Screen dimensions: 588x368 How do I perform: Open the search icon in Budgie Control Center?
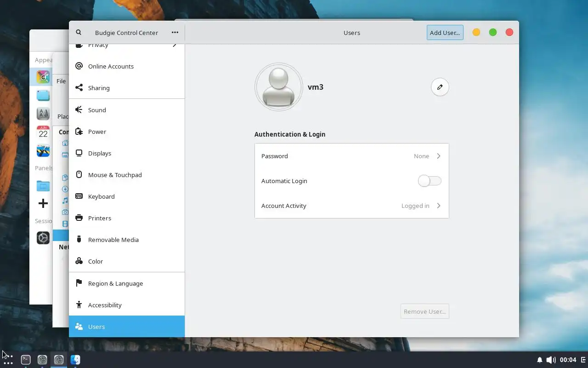[x=79, y=33]
